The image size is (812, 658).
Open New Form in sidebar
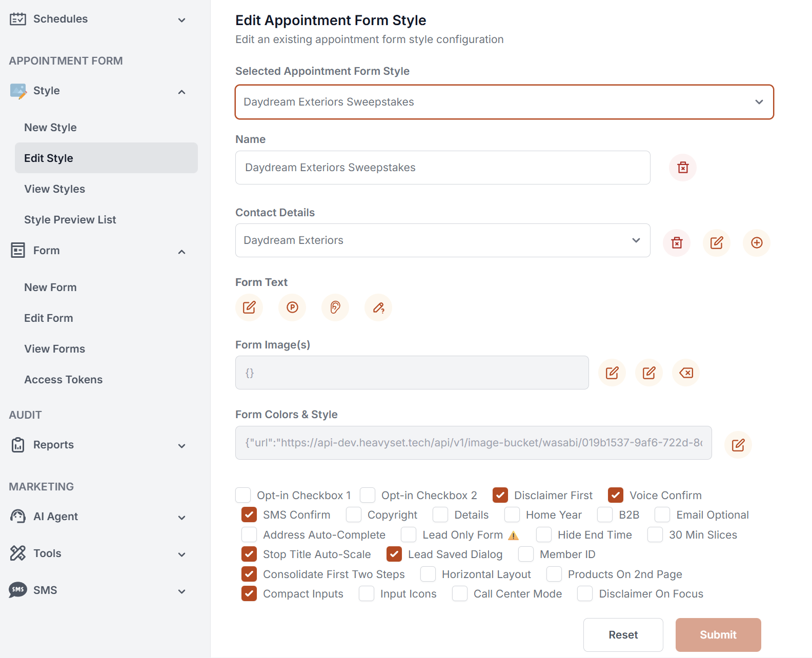coord(106,287)
